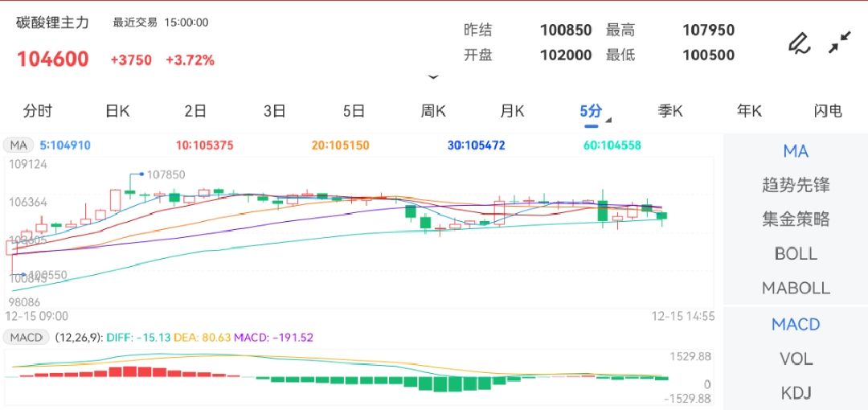Switch to the 分时 tab
Screen dimensions: 868x410
coord(37,111)
